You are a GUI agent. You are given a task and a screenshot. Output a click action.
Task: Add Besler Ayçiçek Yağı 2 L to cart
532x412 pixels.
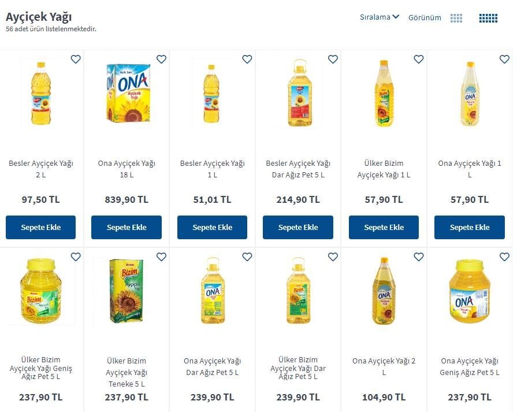click(40, 228)
